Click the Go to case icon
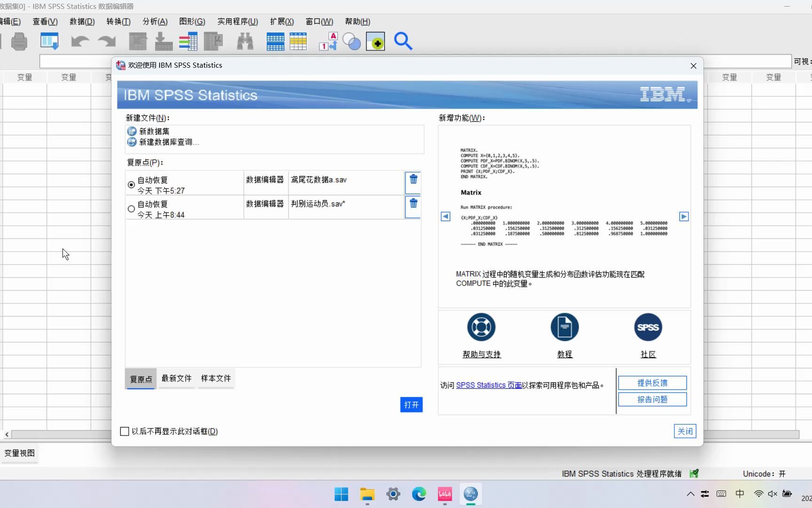 click(138, 42)
